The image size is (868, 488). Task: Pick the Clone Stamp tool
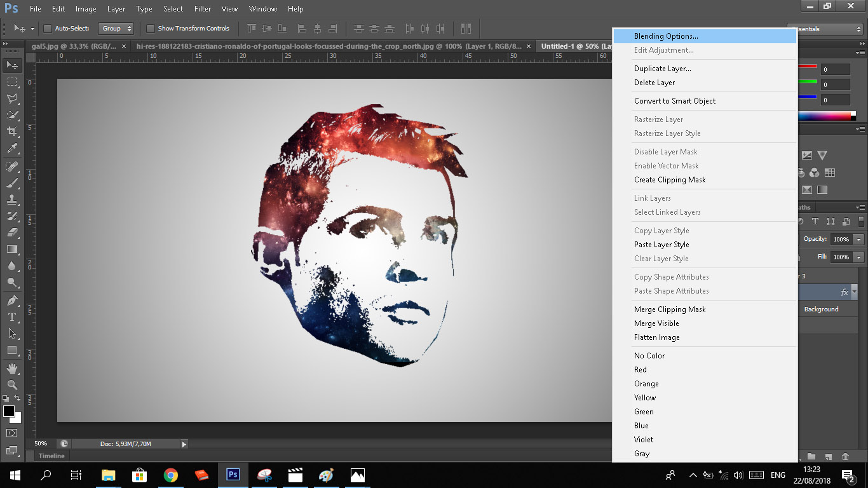[x=12, y=200]
